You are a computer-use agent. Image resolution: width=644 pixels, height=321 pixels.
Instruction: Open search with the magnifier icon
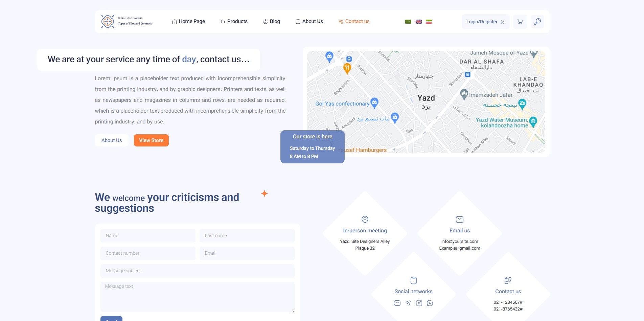pos(537,22)
